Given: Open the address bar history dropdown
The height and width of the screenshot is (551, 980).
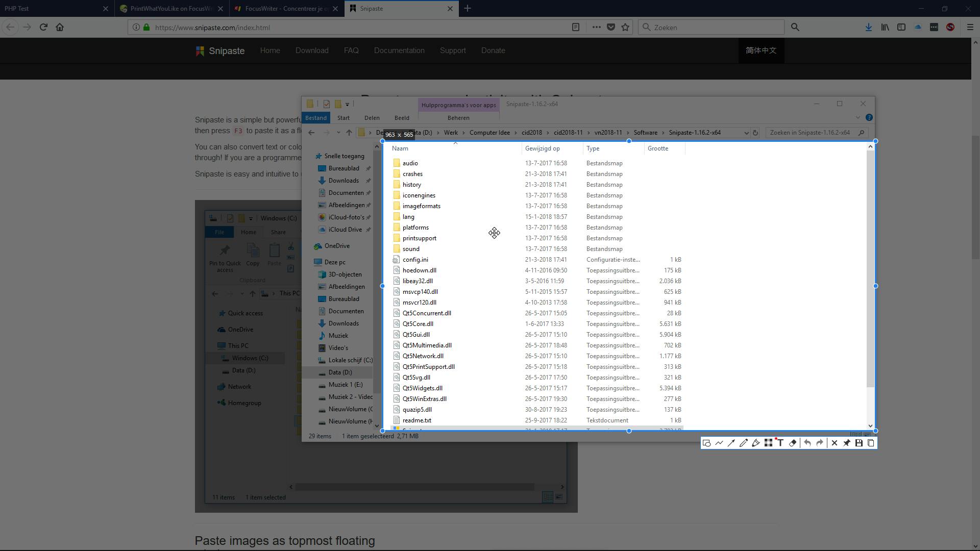Looking at the screenshot, I should tap(746, 133).
